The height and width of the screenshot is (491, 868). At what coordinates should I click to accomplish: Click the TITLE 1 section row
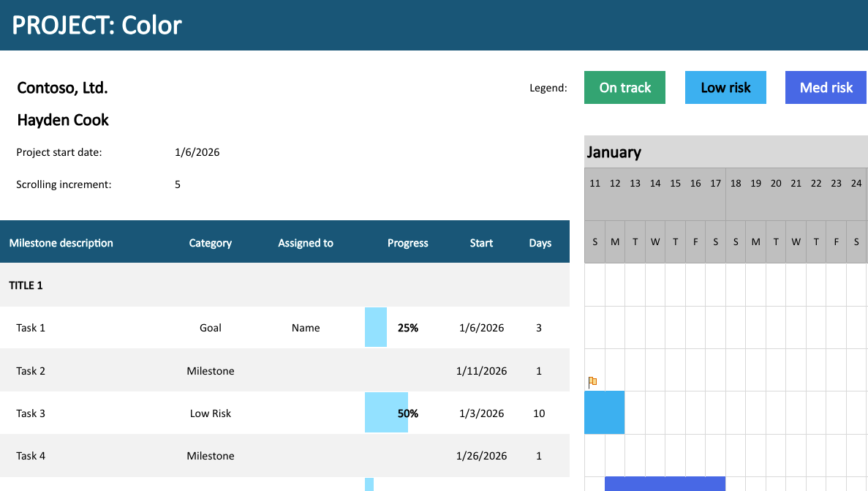[284, 285]
